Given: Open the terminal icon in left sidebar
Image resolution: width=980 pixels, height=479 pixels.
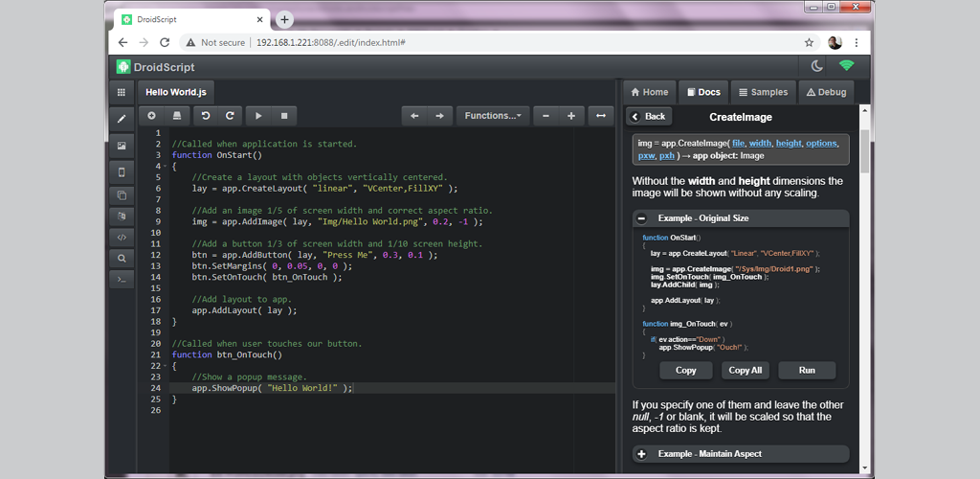Looking at the screenshot, I should (x=122, y=280).
